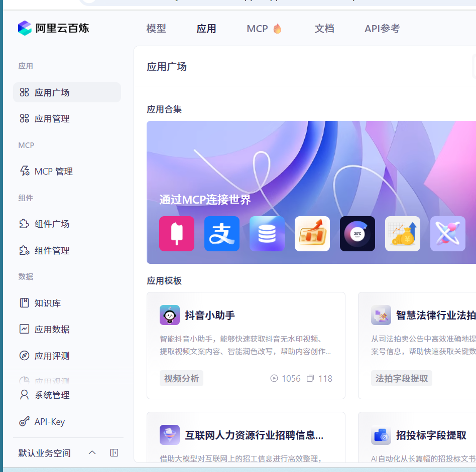Select 应用广场 text in the sidebar
This screenshot has height=472, width=476.
52,92
